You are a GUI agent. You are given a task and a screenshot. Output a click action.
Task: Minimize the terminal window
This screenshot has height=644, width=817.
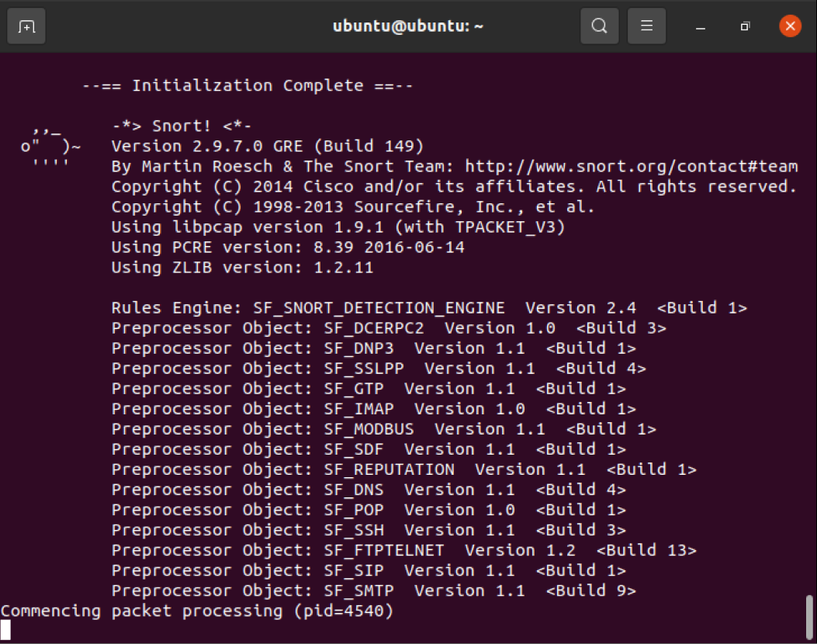point(701,26)
